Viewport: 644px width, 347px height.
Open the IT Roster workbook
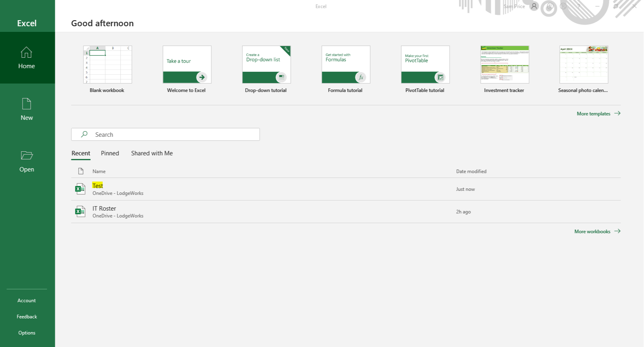346,212
